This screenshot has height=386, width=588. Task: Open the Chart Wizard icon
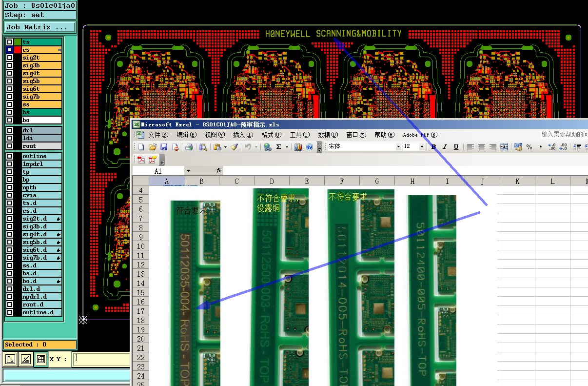coord(298,147)
